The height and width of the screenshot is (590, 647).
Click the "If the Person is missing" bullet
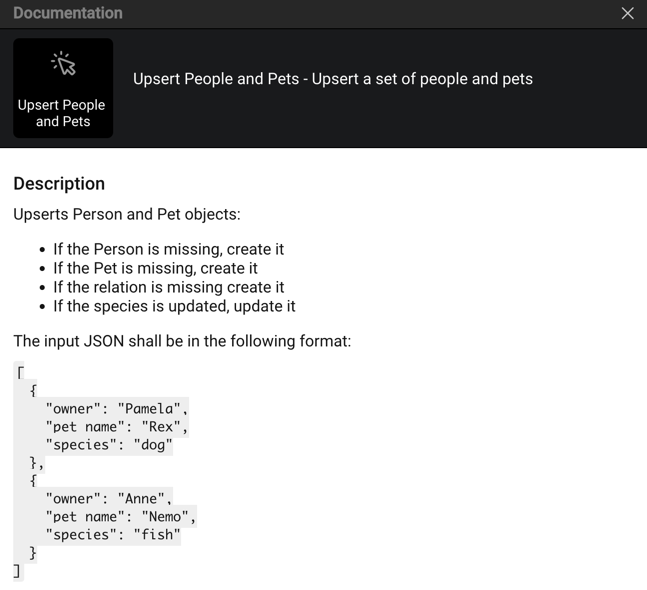(x=169, y=249)
